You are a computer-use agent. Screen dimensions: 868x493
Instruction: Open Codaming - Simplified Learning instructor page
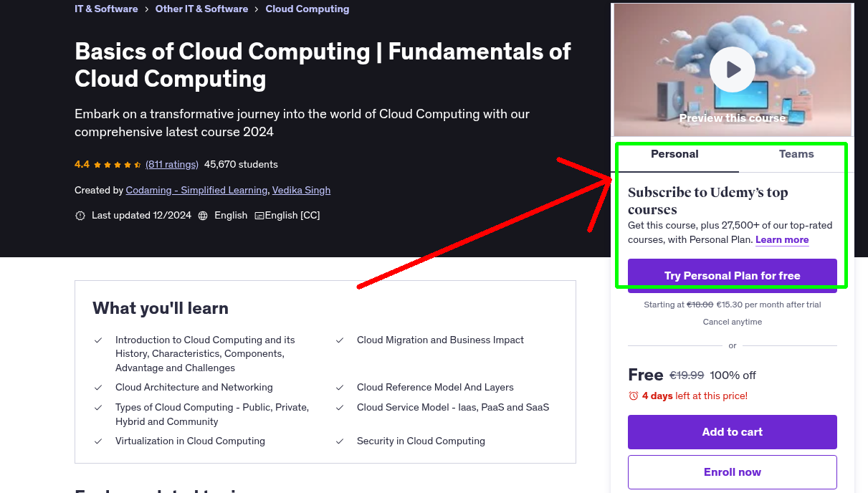point(197,190)
